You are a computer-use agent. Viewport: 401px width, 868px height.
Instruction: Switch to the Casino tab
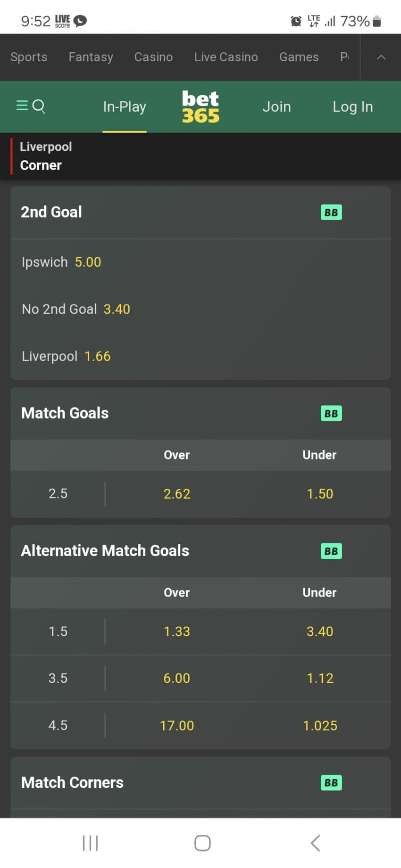coord(153,57)
